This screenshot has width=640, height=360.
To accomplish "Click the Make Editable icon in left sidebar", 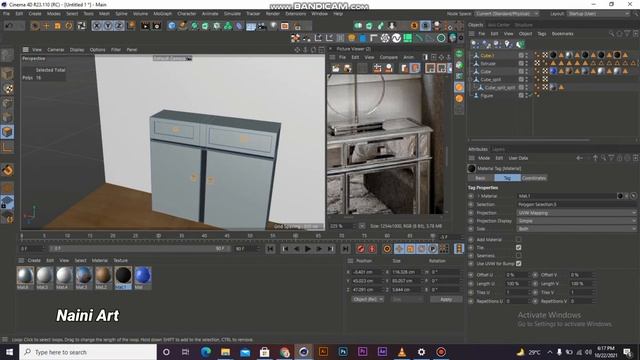I will point(7,55).
